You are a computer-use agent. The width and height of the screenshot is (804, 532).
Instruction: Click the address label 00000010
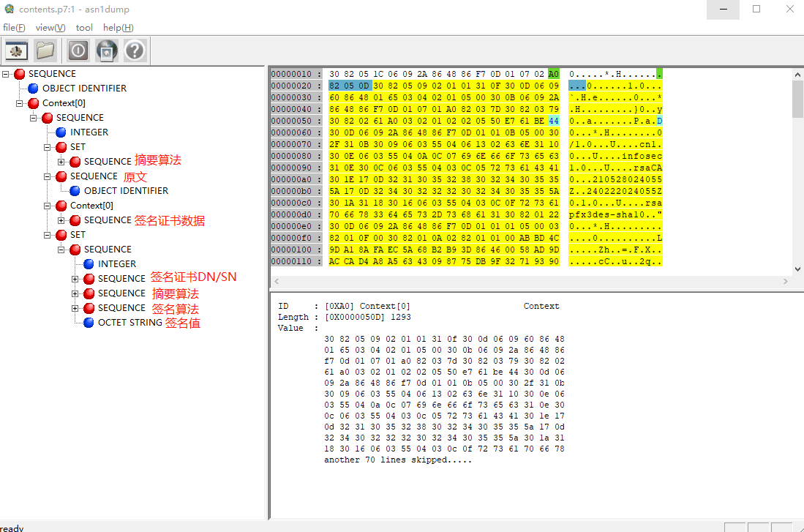292,74
